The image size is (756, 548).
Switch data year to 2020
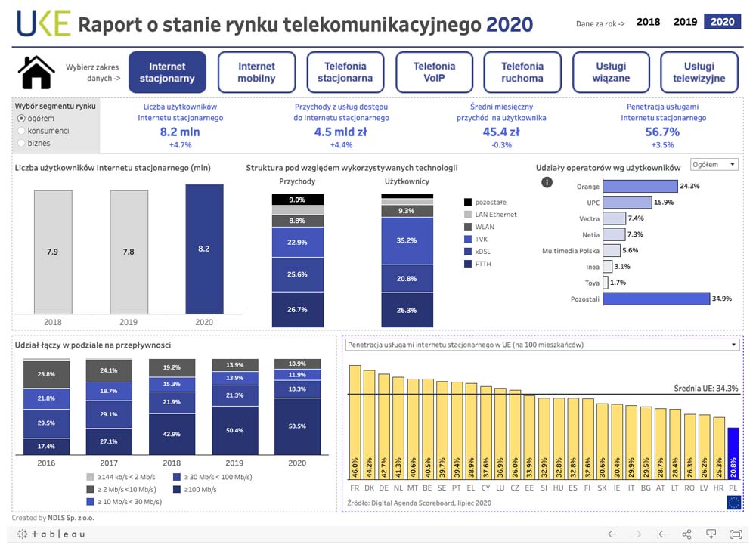722,22
